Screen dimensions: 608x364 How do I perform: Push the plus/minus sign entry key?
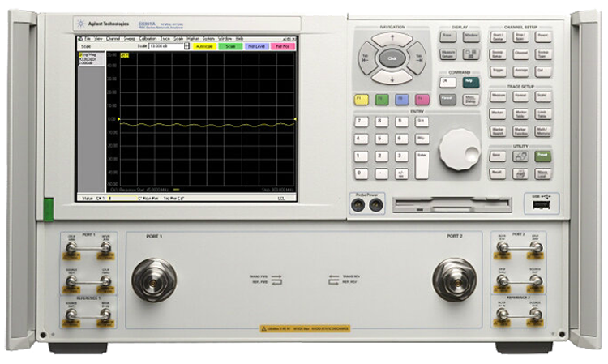point(401,173)
